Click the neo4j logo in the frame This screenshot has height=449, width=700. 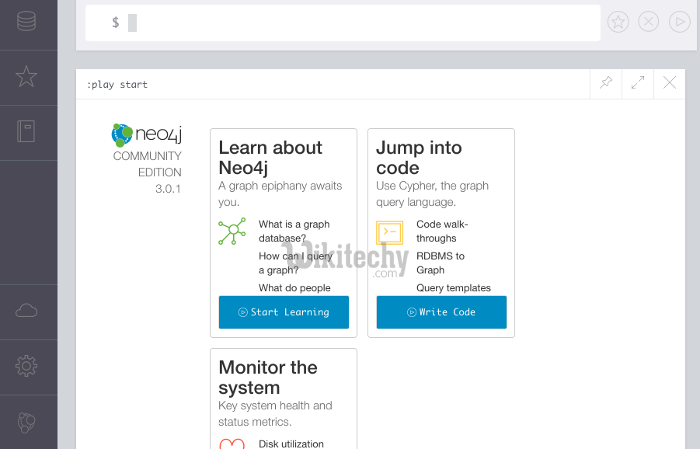pos(146,134)
